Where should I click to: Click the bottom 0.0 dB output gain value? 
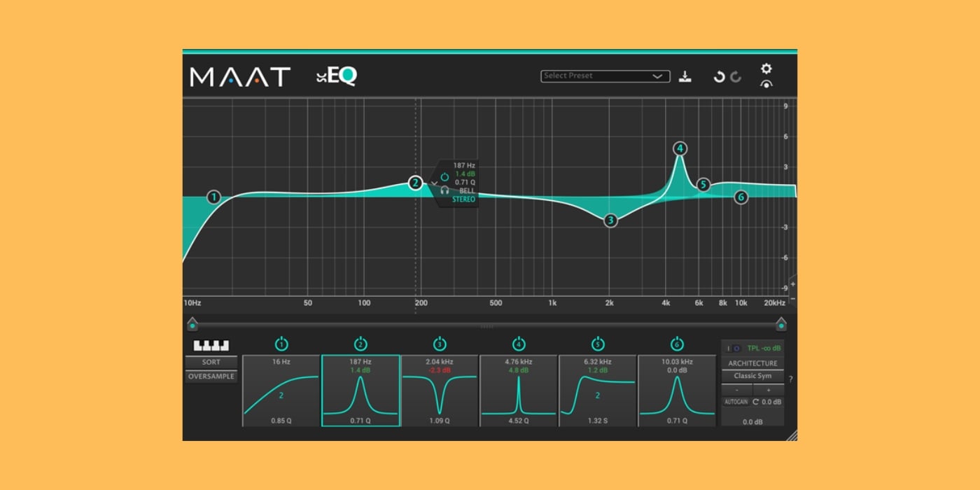752,422
